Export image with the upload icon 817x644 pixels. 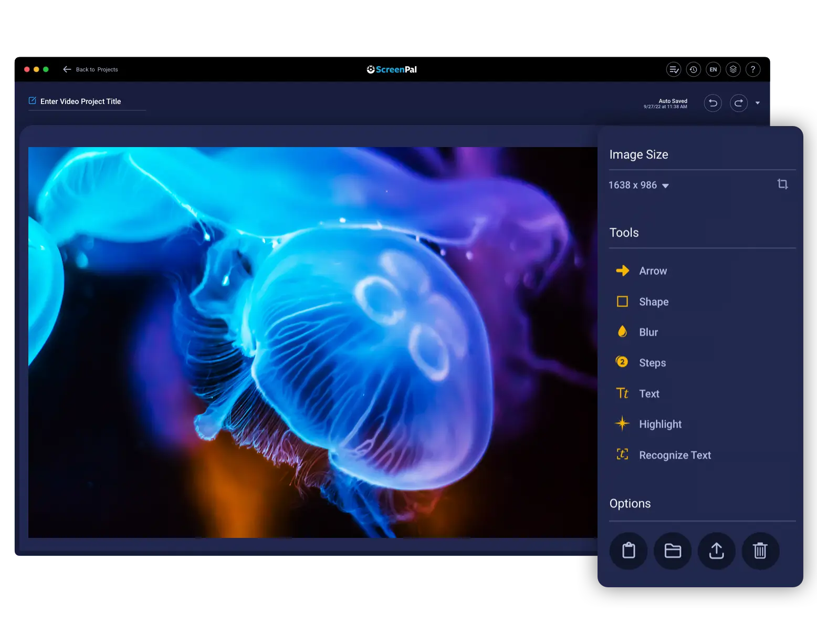716,551
